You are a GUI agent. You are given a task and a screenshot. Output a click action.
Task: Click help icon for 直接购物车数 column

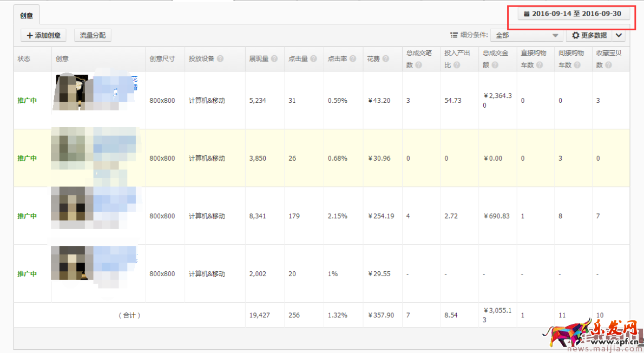[x=539, y=65]
